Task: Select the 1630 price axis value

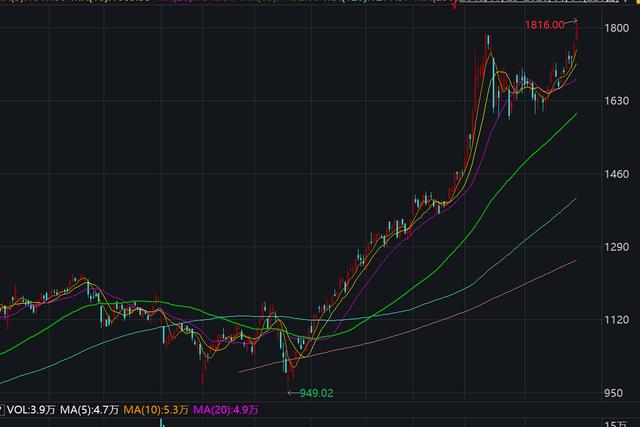Action: click(616, 100)
